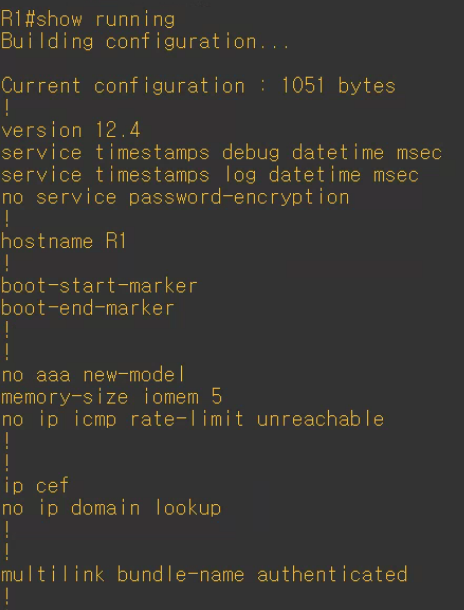Click the 'Building configuration...' line
The height and width of the screenshot is (610, 464).
point(145,42)
